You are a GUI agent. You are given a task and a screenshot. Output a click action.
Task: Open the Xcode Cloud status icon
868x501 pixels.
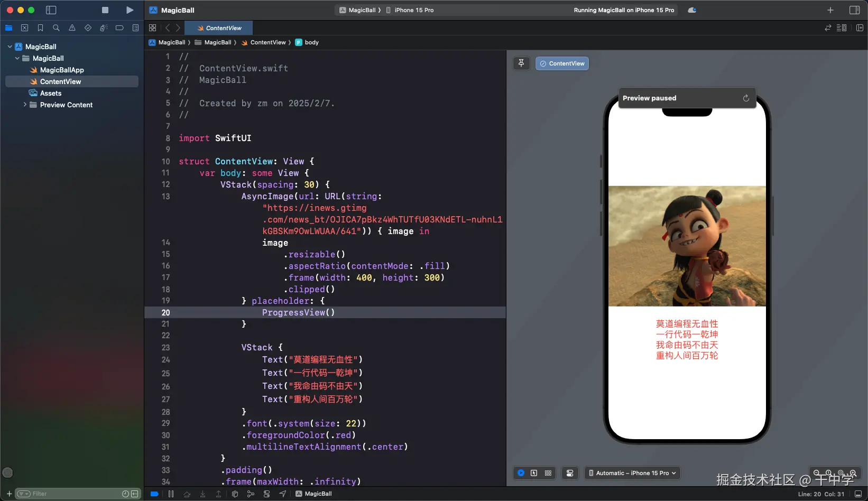pyautogui.click(x=692, y=10)
